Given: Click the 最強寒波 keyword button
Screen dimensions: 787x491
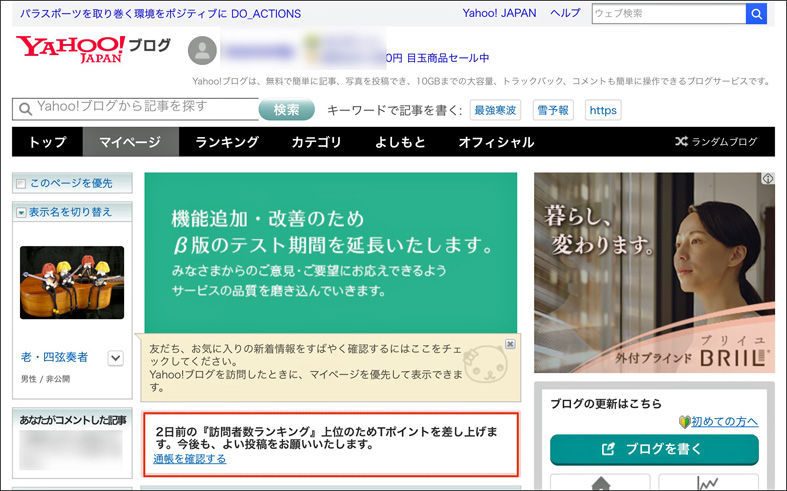Looking at the screenshot, I should [495, 110].
